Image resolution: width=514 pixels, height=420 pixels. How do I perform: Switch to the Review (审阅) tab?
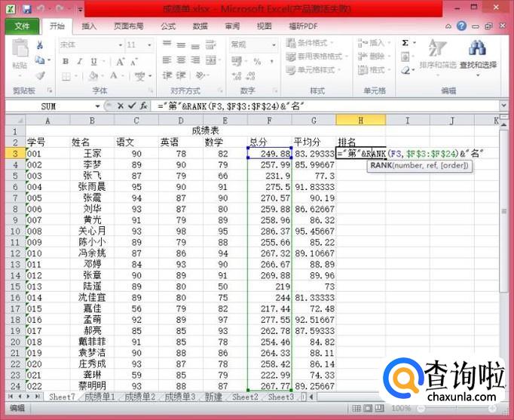[232, 26]
